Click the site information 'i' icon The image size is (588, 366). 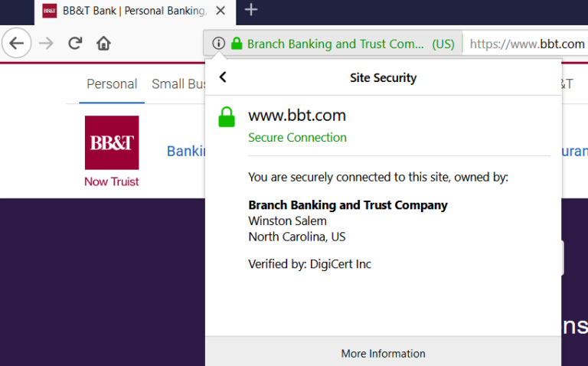pos(218,44)
